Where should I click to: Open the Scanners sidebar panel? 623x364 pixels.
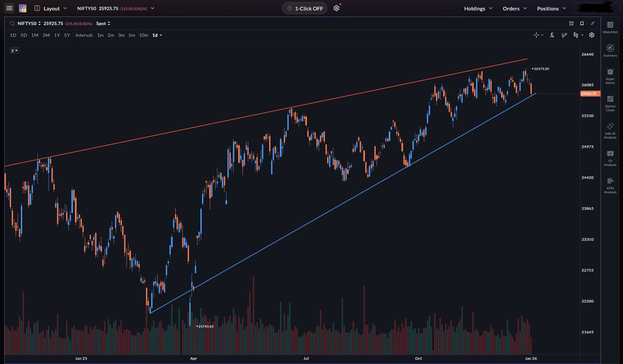(x=610, y=50)
